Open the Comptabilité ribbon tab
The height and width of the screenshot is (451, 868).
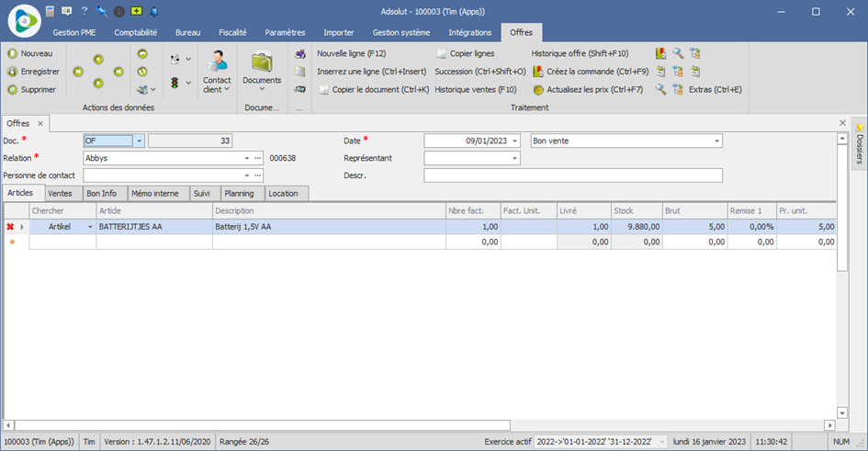[136, 33]
